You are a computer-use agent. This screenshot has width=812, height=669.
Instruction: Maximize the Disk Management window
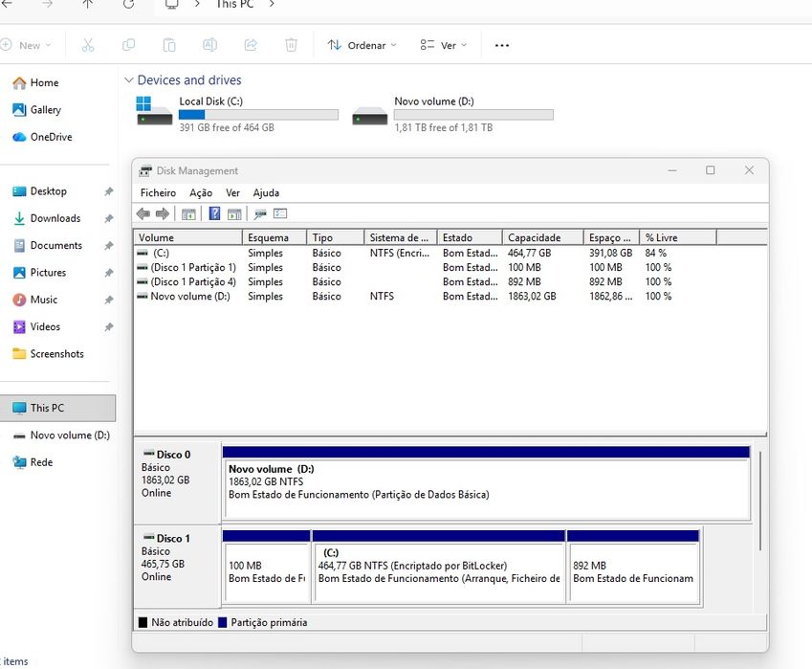click(710, 170)
